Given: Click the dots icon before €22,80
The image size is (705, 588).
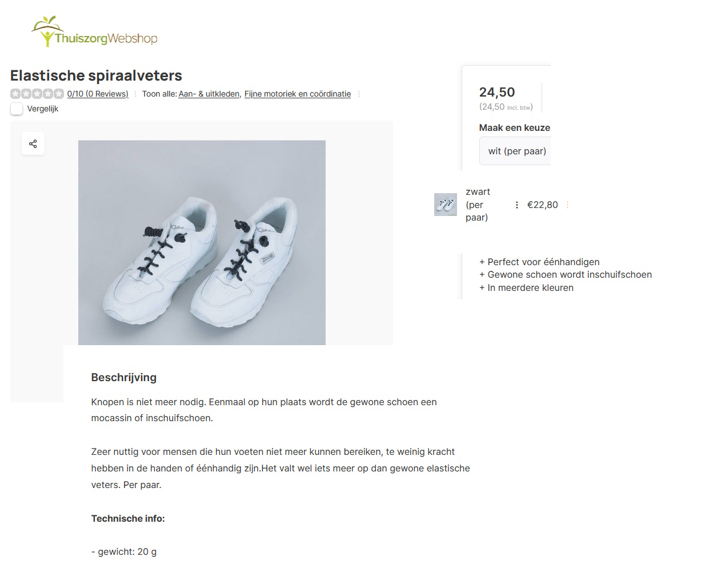Looking at the screenshot, I should pos(516,205).
